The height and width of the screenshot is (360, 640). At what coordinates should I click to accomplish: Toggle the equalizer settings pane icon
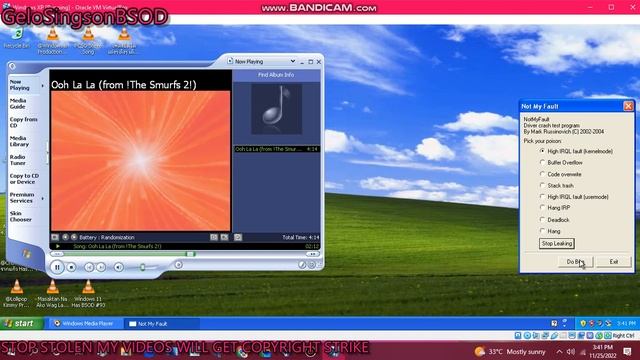214,237
